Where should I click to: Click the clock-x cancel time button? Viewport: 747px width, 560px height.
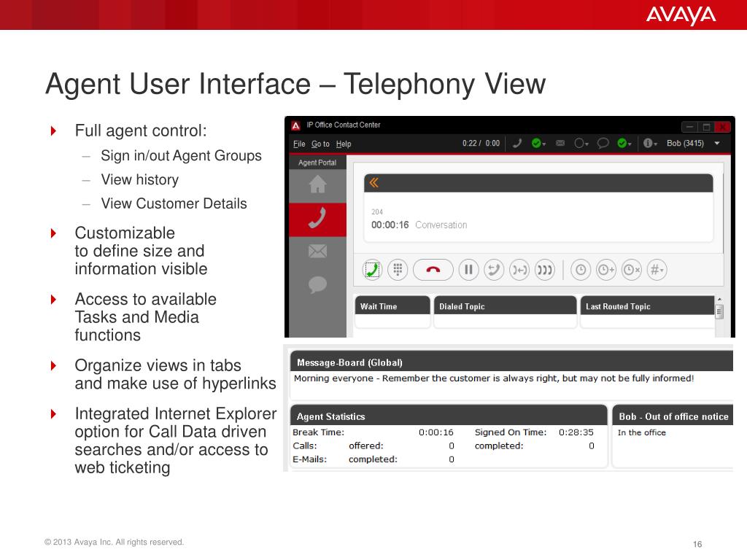point(632,270)
